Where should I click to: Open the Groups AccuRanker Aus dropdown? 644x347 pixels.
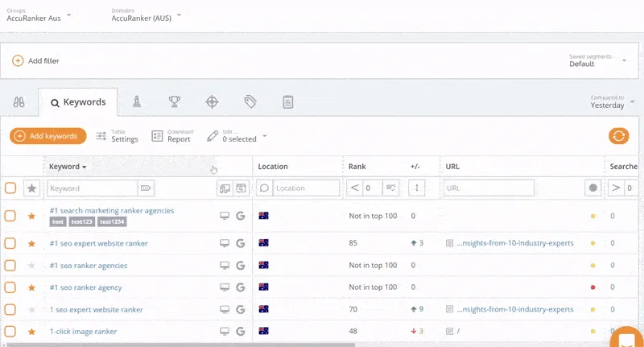point(39,15)
